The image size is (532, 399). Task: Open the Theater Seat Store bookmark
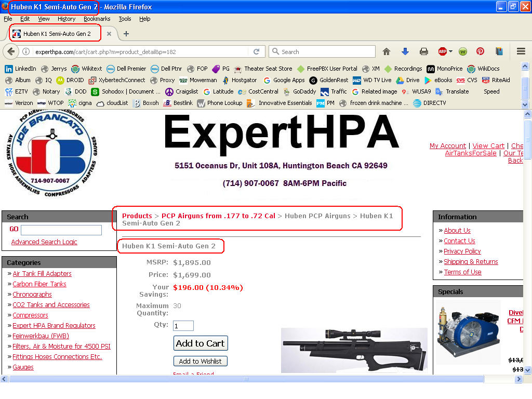pyautogui.click(x=263, y=69)
